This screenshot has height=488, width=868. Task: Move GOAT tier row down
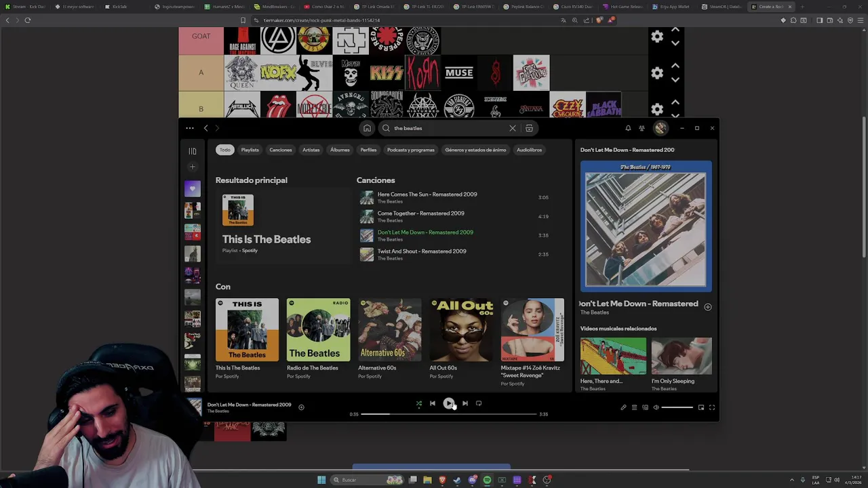[x=675, y=43]
